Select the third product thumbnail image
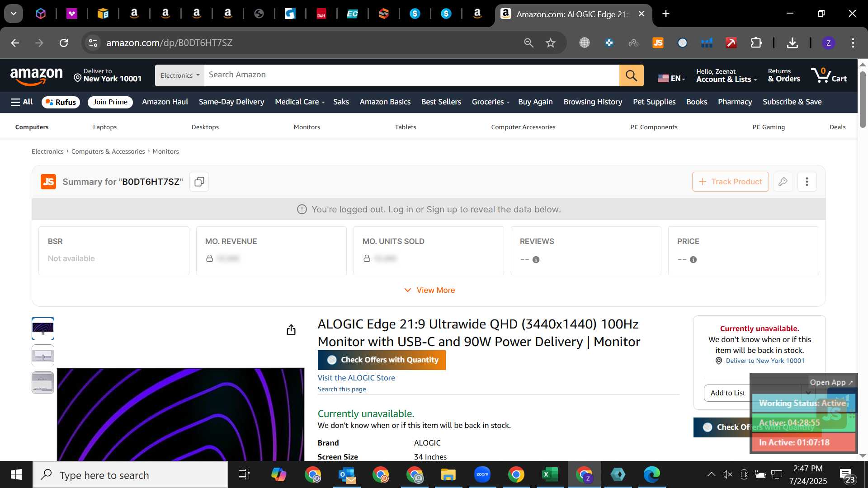Viewport: 868px width, 488px height. click(x=43, y=383)
